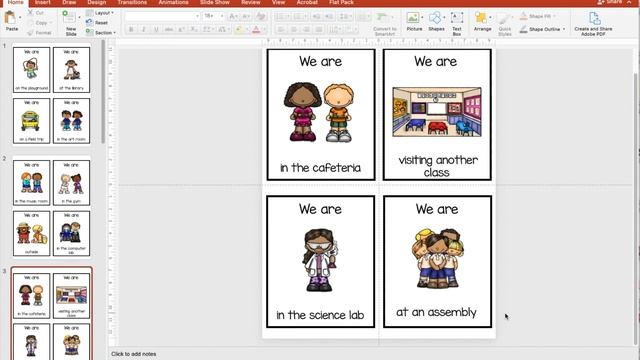
Task: Click the Shape Fill color icon
Action: tap(524, 16)
